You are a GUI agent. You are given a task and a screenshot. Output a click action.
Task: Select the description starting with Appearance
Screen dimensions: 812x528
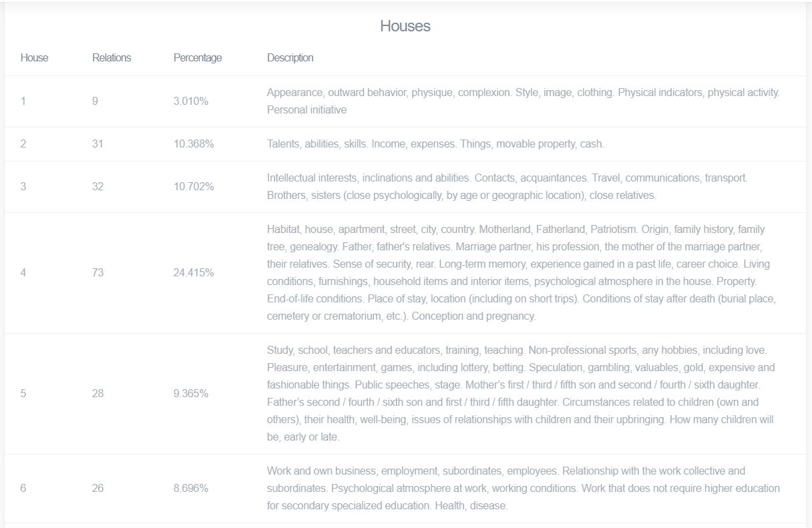pos(523,101)
